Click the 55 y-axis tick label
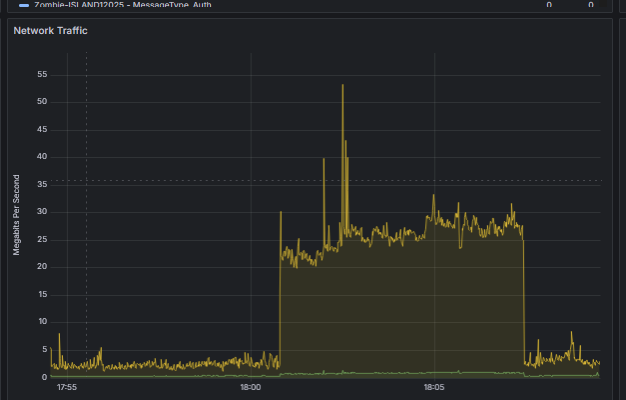The image size is (626, 400). click(42, 74)
